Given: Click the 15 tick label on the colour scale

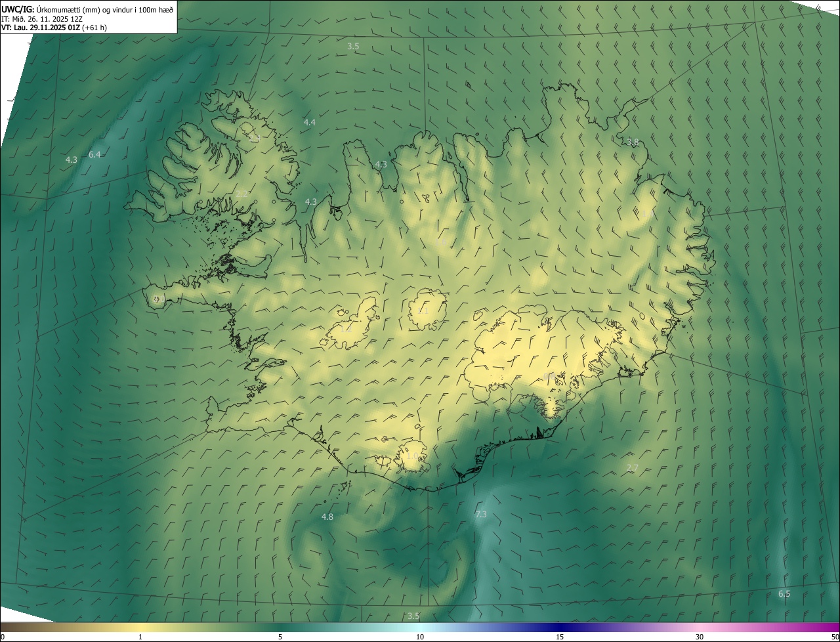Looking at the screenshot, I should 560,637.
